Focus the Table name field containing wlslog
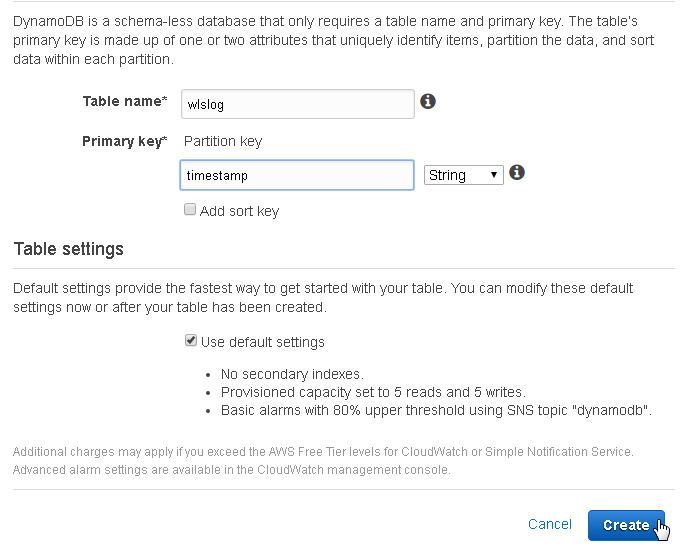Viewport: 695px width, 548px height. click(x=298, y=104)
